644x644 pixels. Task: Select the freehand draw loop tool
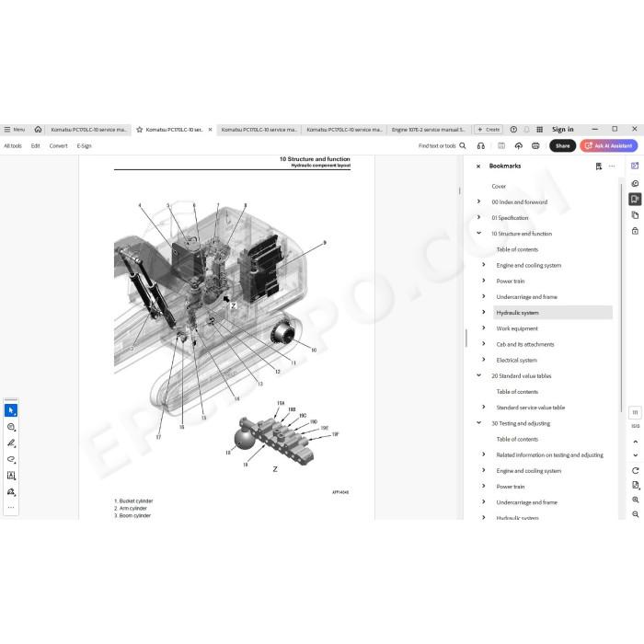click(11, 459)
